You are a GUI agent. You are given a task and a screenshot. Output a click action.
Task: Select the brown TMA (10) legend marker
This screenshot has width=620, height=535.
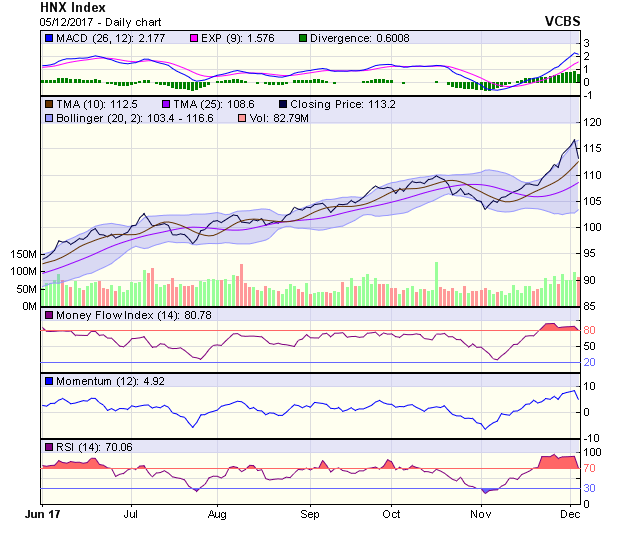click(49, 104)
